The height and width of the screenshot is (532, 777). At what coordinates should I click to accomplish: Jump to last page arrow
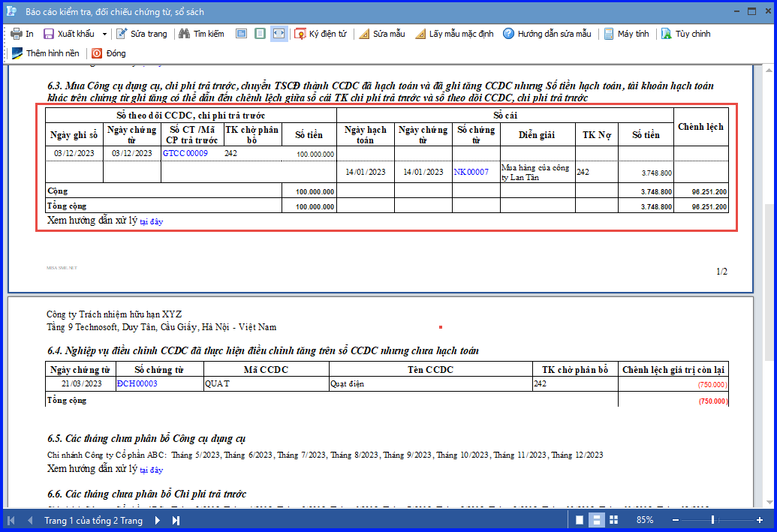(x=176, y=520)
